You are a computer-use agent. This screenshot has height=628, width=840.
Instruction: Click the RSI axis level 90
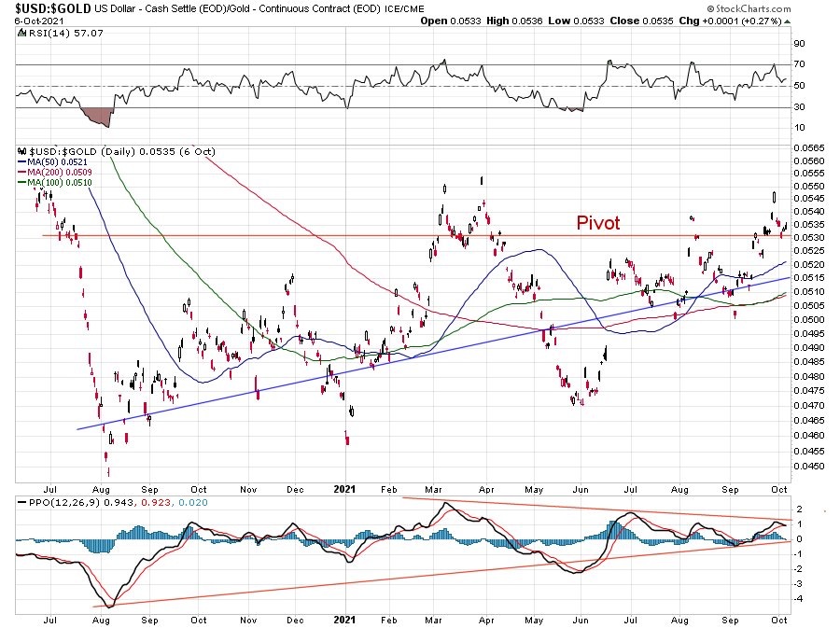tap(799, 44)
